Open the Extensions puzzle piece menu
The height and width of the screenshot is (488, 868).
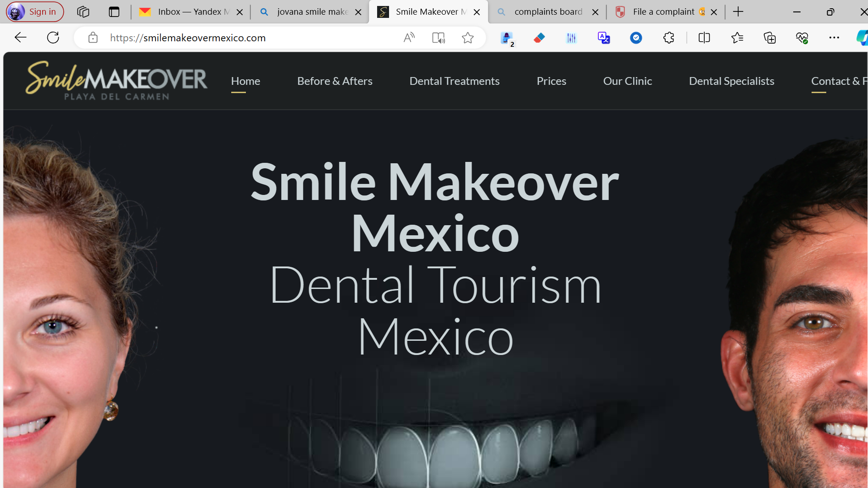click(669, 38)
